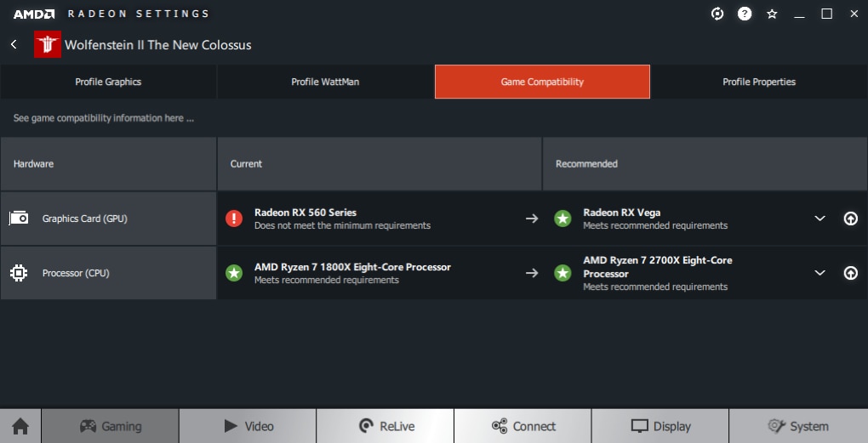Screen dimensions: 868x443
Task: Open the Radeon update notifications icon
Action: click(x=717, y=14)
